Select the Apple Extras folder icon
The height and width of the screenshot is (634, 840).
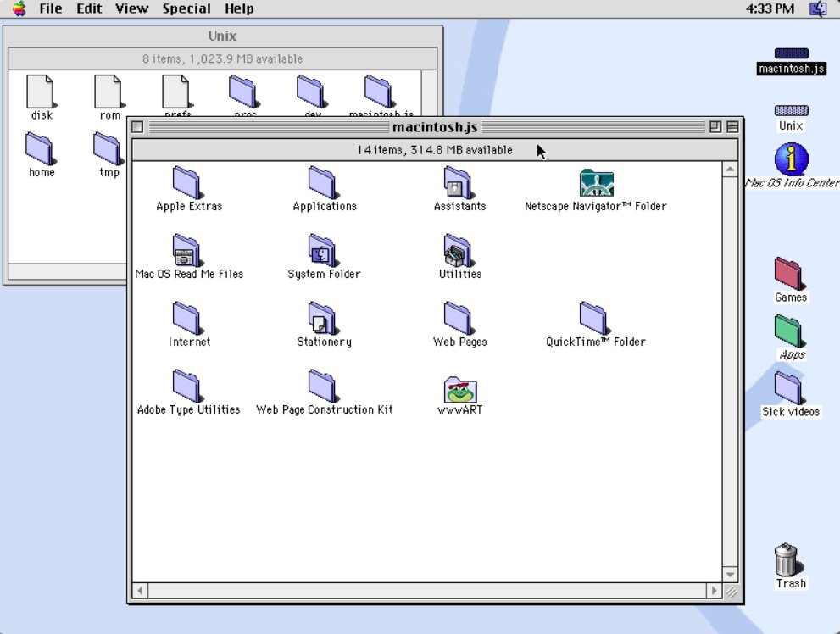tap(186, 182)
